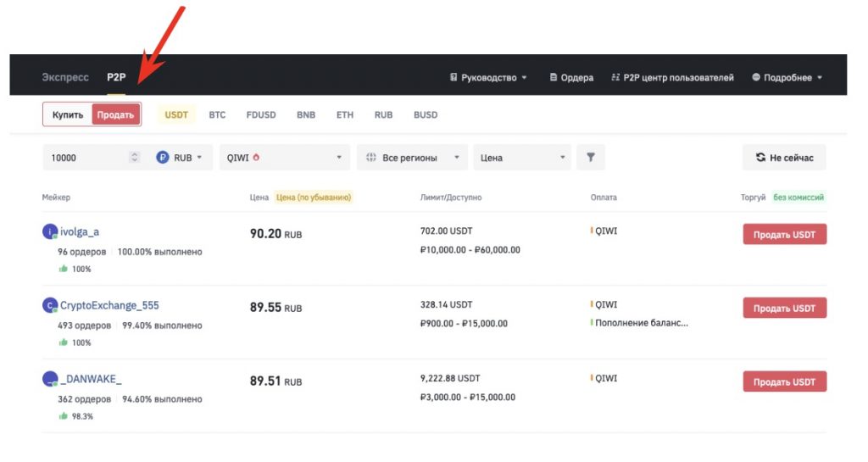Click the red hot icon beside QIWI
Viewport: 868px width, 462px height.
[256, 157]
